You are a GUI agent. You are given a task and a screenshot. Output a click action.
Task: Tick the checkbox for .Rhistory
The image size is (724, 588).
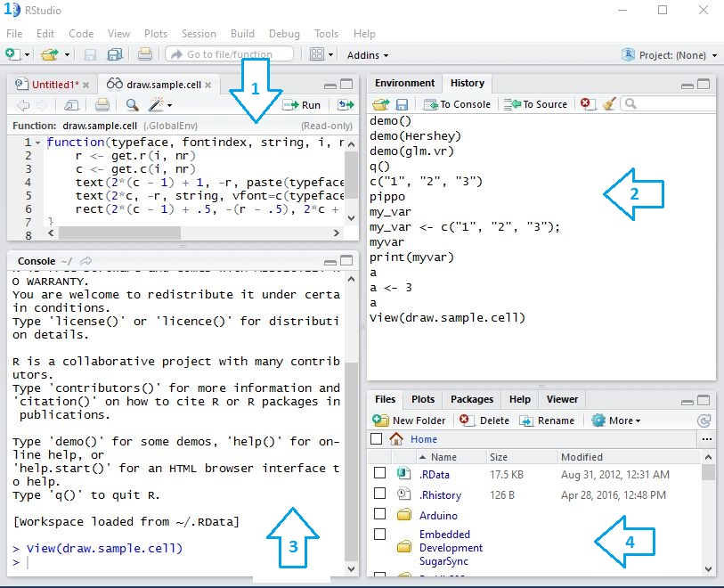coord(379,494)
